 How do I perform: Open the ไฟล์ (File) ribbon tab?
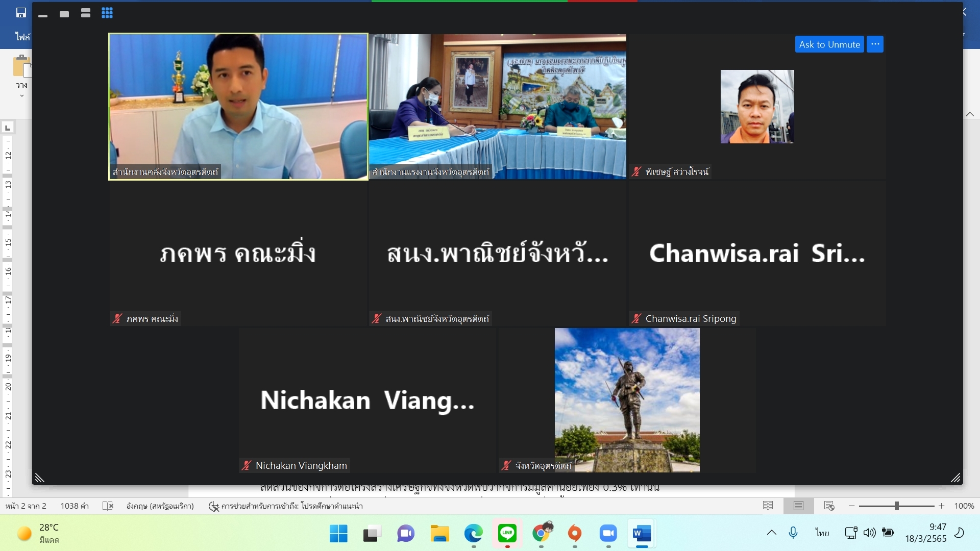click(x=22, y=37)
